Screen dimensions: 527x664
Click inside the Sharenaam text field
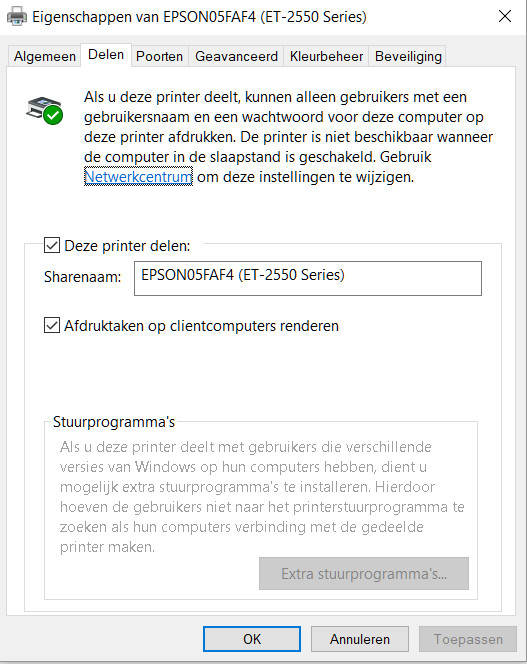pyautogui.click(x=308, y=278)
